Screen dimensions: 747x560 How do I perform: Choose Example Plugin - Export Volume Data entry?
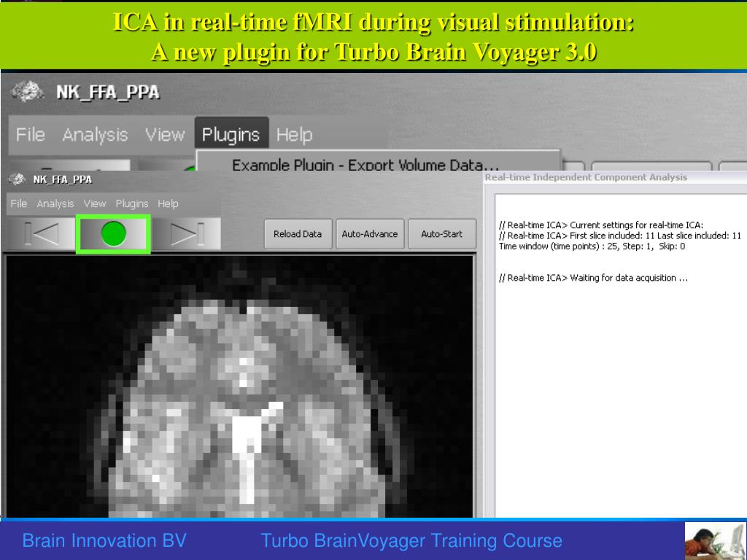pyautogui.click(x=365, y=165)
